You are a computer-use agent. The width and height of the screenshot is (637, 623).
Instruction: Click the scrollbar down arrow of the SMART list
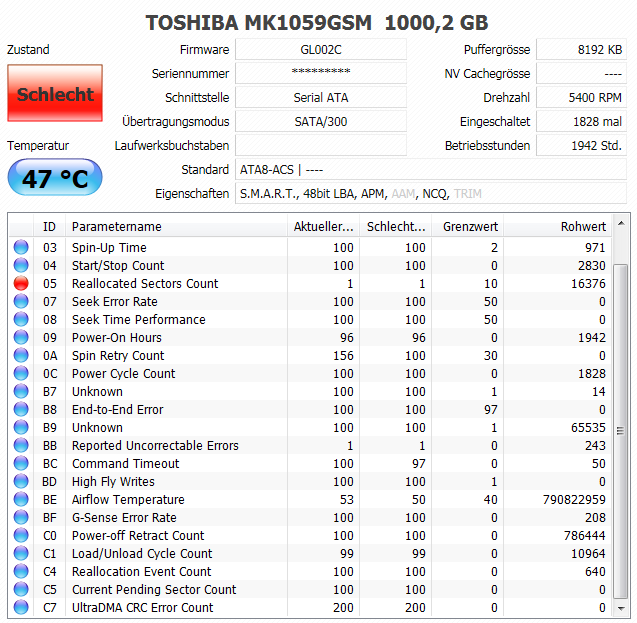(x=621, y=608)
